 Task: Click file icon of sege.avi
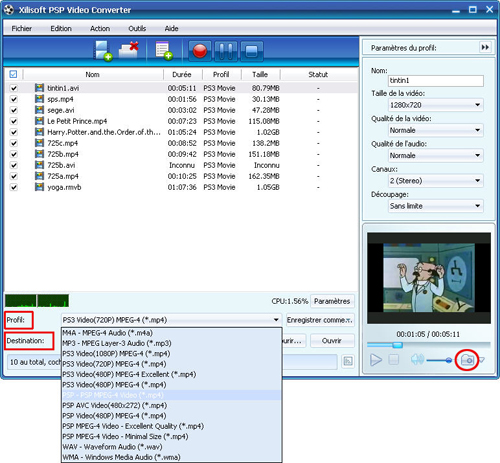coord(39,110)
